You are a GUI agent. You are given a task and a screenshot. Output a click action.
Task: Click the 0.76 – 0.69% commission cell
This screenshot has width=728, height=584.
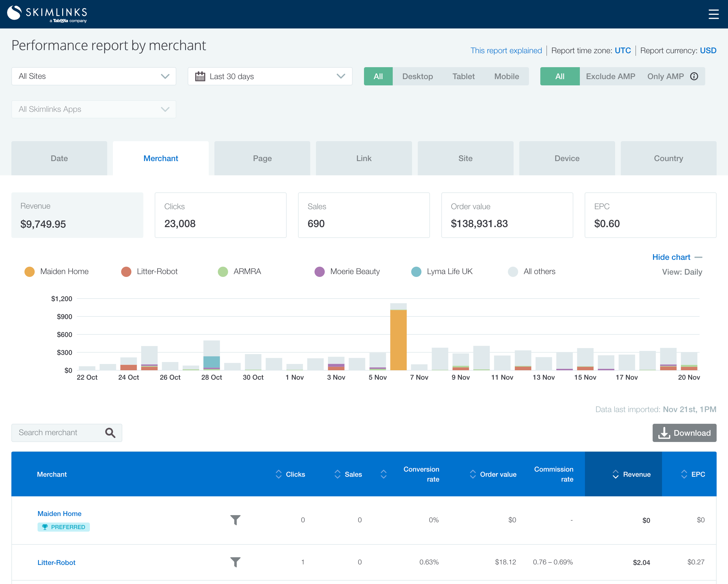(x=553, y=562)
